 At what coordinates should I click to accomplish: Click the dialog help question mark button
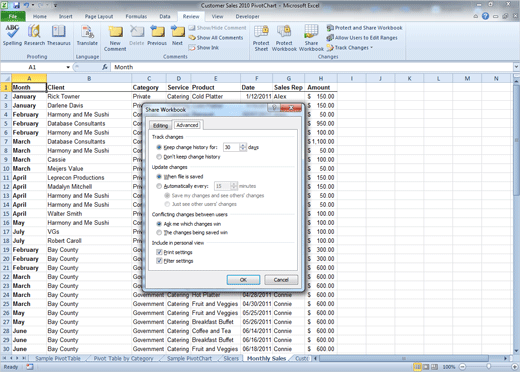274,108
